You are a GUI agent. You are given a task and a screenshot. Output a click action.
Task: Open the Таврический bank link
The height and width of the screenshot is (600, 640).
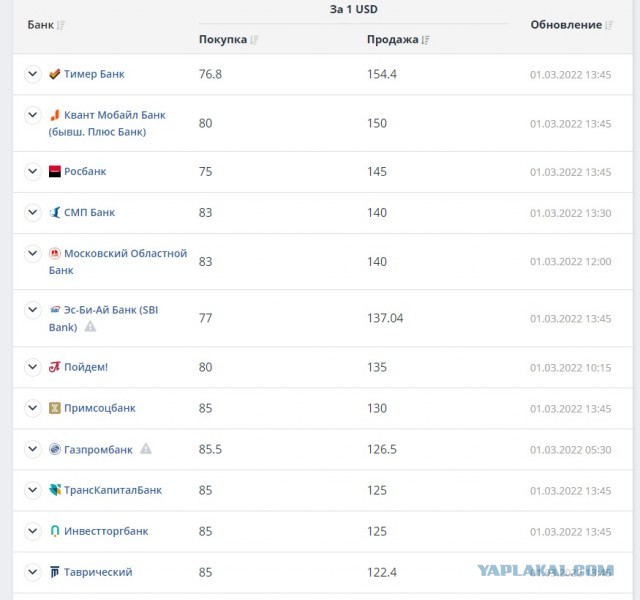pos(98,572)
